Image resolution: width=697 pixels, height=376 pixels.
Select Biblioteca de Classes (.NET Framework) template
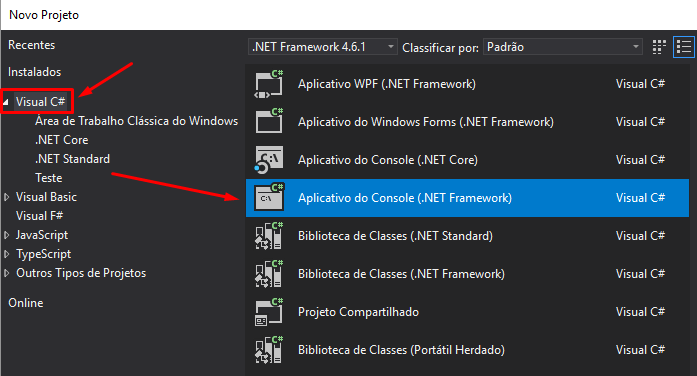[x=467, y=274]
